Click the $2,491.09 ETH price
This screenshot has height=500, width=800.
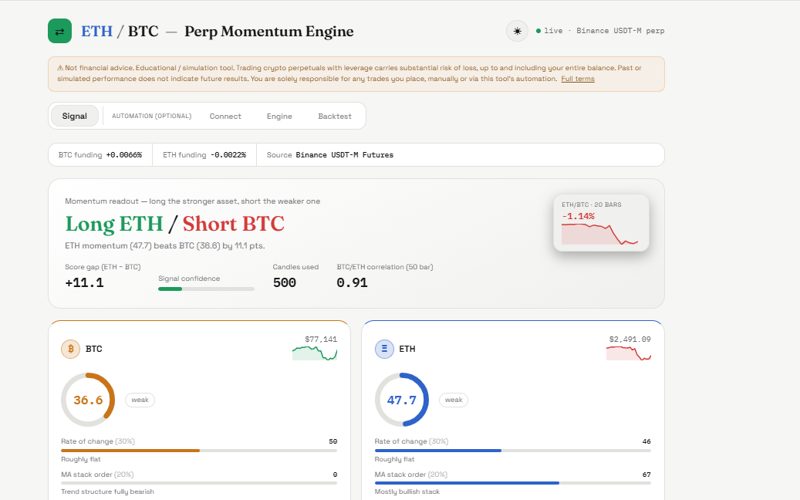tap(630, 339)
